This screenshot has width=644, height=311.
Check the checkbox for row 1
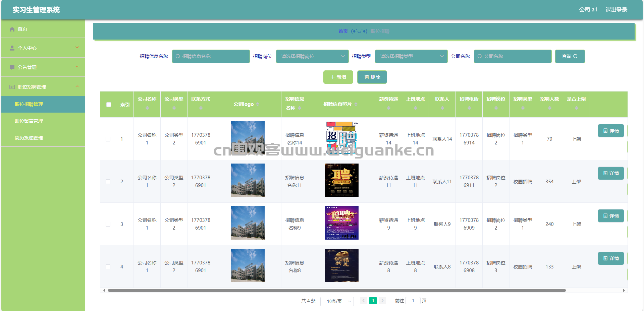[108, 139]
